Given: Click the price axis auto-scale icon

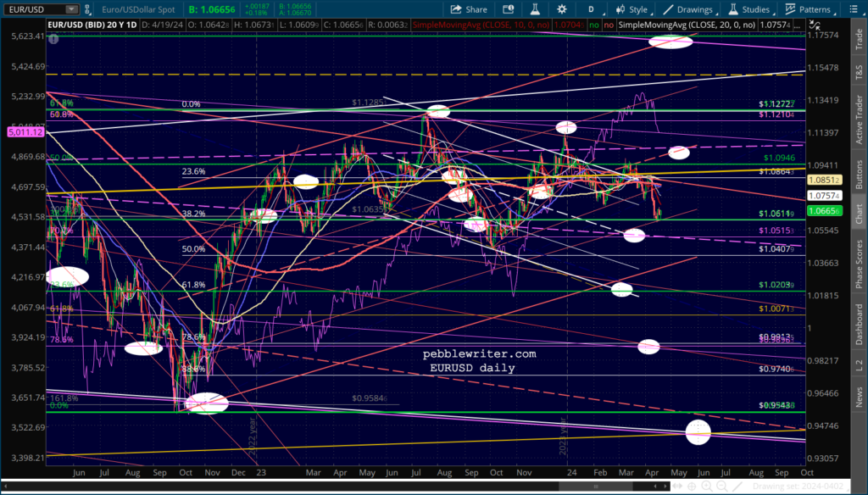Looking at the screenshot, I should point(815,25).
